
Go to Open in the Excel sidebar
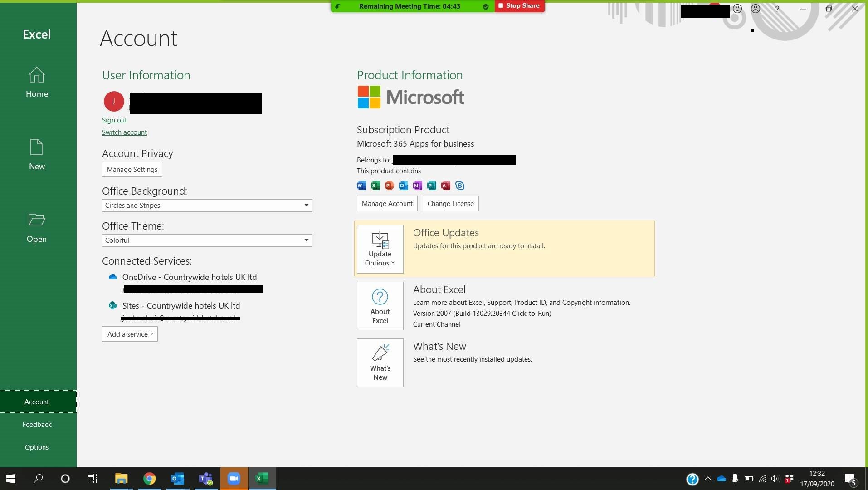[x=37, y=228]
